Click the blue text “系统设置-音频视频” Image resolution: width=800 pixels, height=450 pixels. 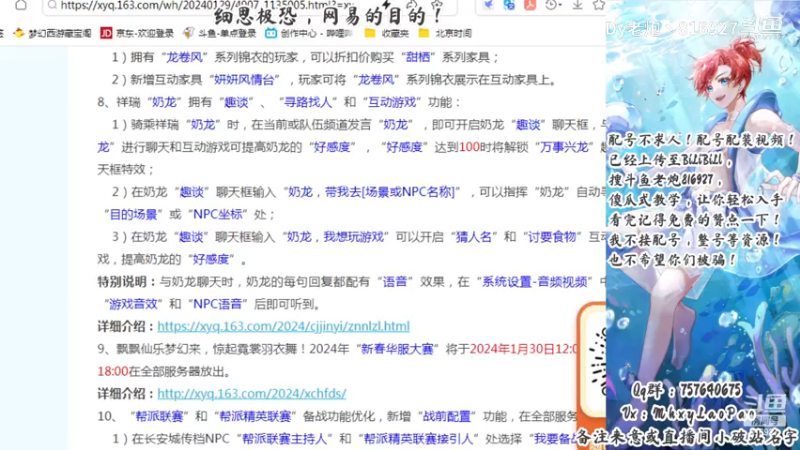(535, 282)
